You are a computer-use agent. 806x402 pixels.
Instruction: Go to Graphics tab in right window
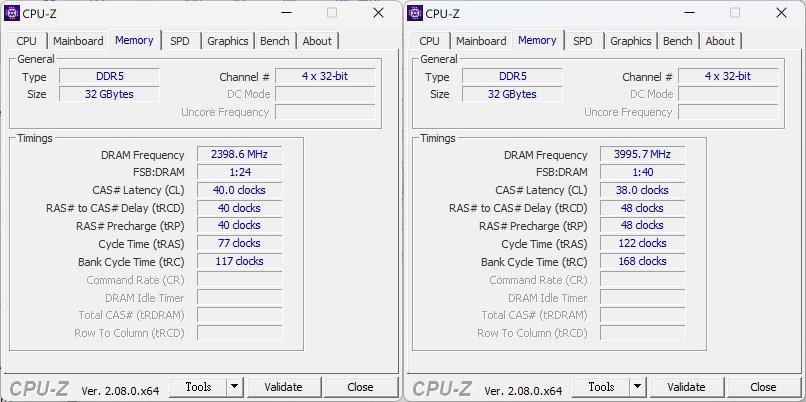(630, 41)
